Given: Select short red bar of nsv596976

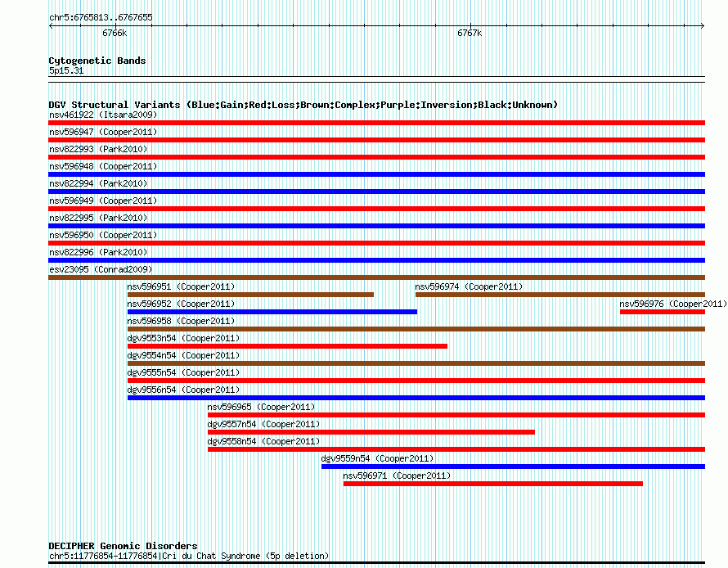Looking at the screenshot, I should click(x=663, y=312).
